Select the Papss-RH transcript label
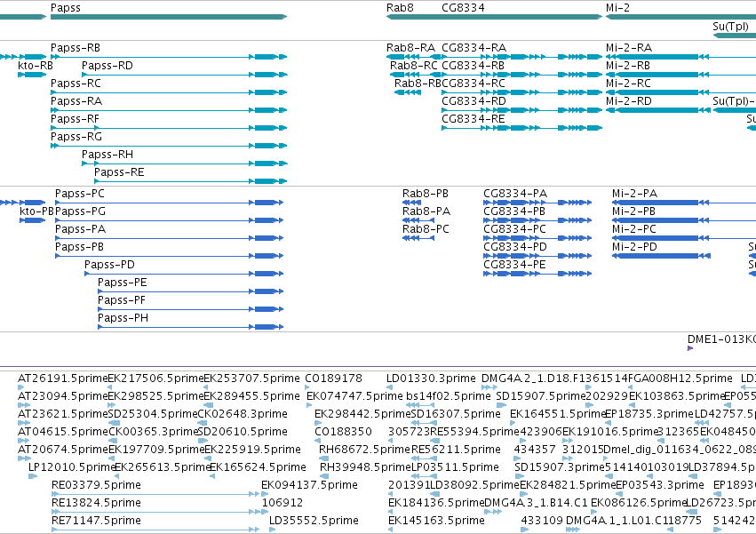This screenshot has height=534, width=756. pos(107,155)
